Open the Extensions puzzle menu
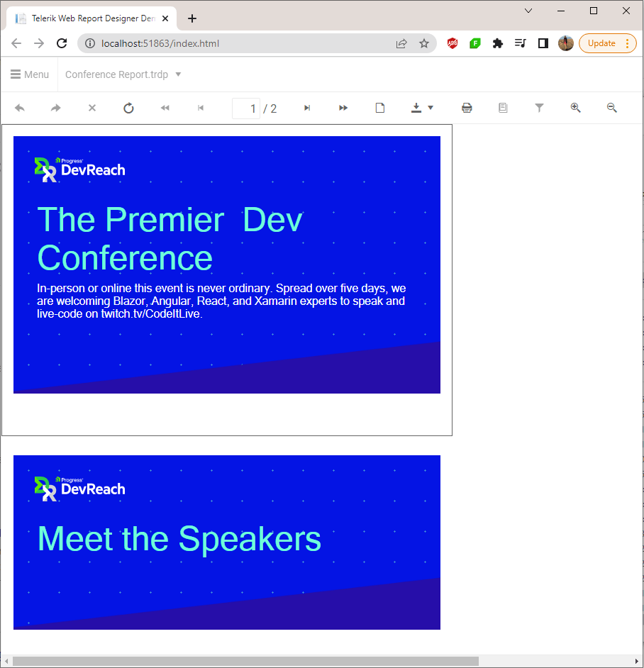Image resolution: width=644 pixels, height=668 pixels. (498, 43)
